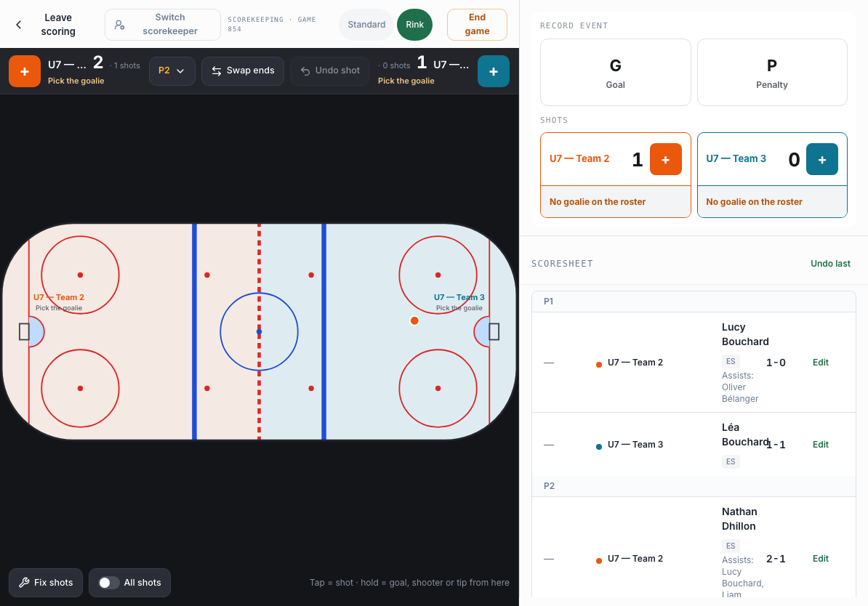The width and height of the screenshot is (868, 606).
Task: Click the ES tag under Nathan Dhillon
Action: [x=731, y=546]
